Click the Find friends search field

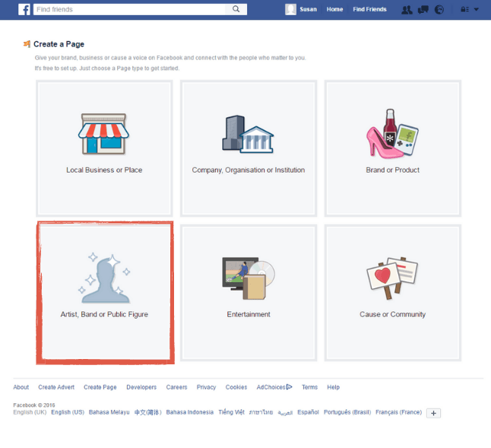(x=129, y=9)
